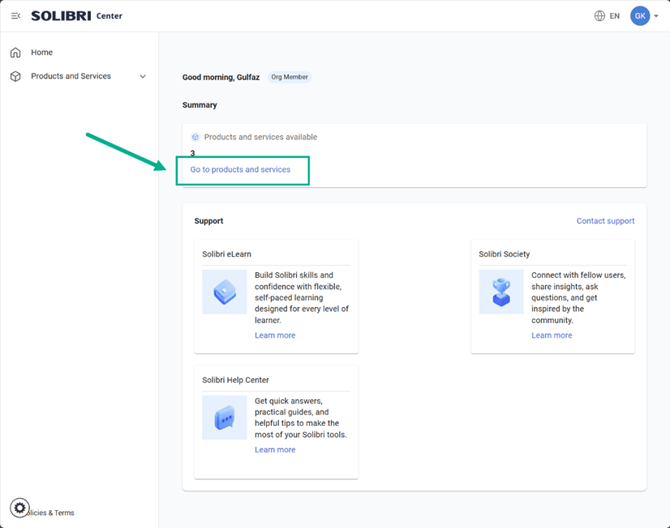Collapse the sidebar using the menu icon
Screen dimensions: 670x528
[x=16, y=16]
